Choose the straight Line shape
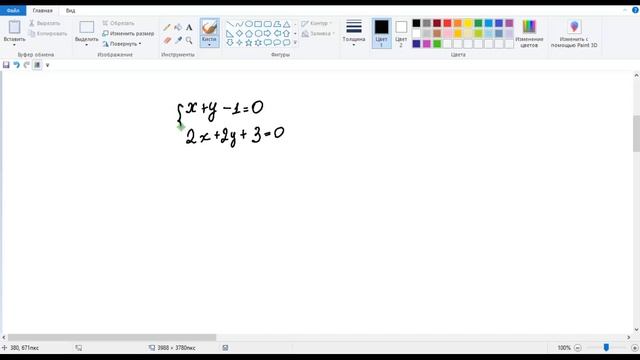 tap(230, 24)
